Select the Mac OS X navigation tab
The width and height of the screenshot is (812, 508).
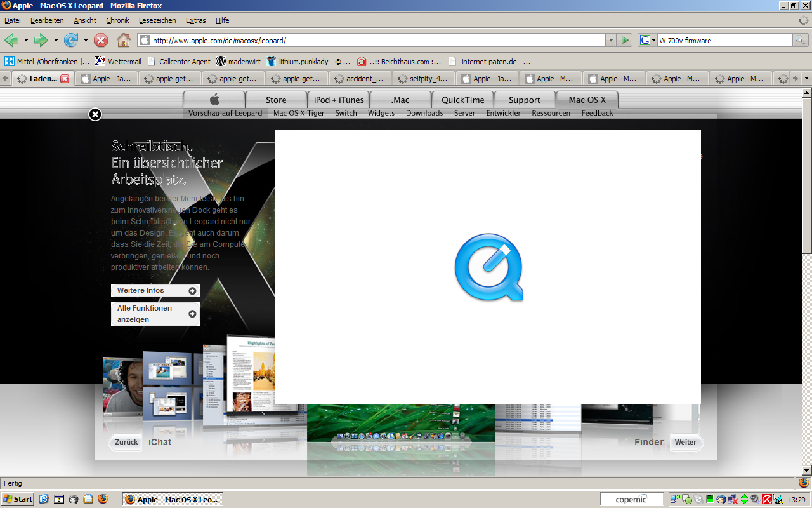coord(587,100)
